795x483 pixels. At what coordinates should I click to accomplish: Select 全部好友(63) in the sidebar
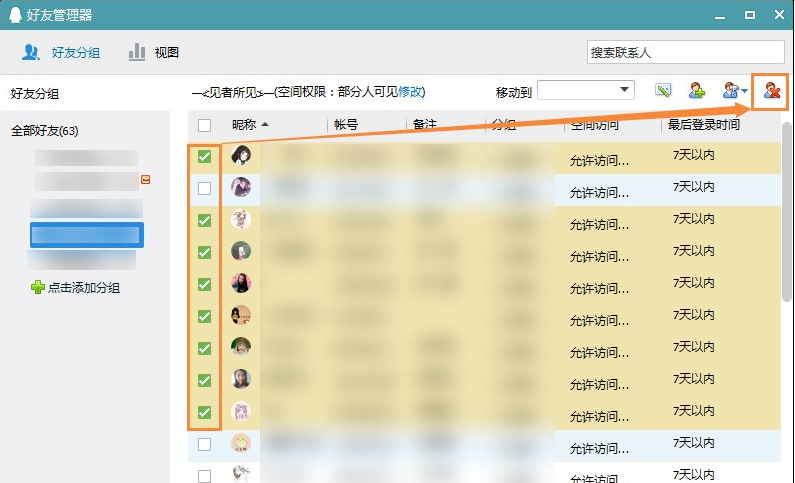tap(45, 131)
